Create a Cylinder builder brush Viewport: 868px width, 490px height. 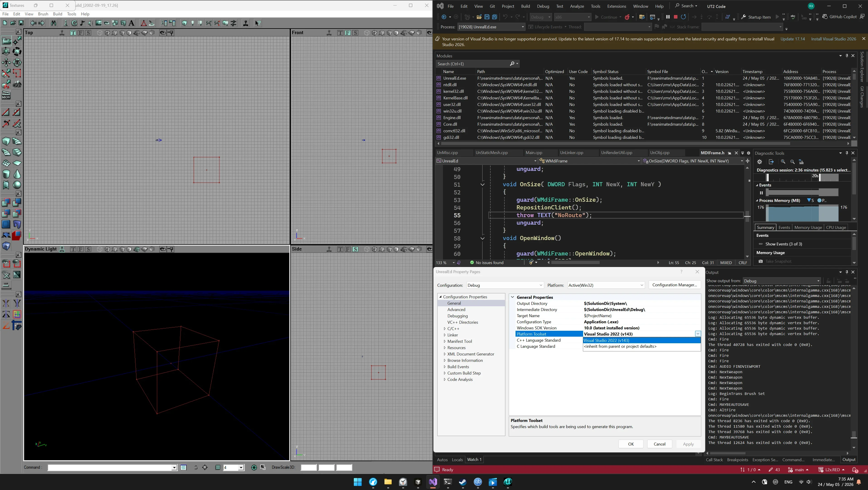pos(6,174)
